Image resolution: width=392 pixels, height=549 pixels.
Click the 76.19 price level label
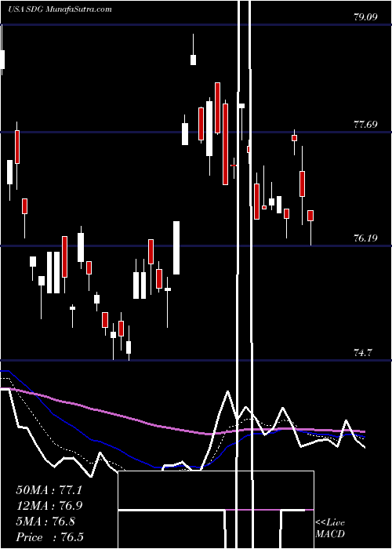pyautogui.click(x=366, y=238)
